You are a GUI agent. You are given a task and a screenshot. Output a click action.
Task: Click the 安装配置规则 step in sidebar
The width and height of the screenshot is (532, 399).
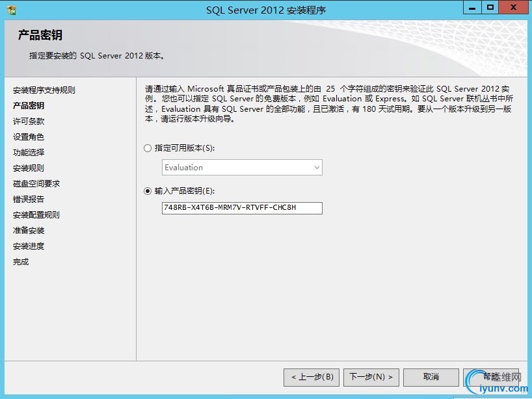(36, 215)
